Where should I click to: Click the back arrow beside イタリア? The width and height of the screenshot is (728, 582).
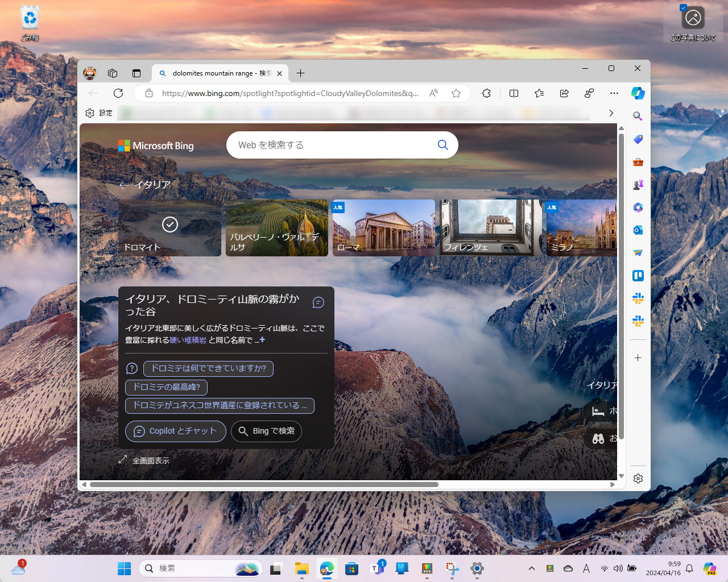pos(123,185)
